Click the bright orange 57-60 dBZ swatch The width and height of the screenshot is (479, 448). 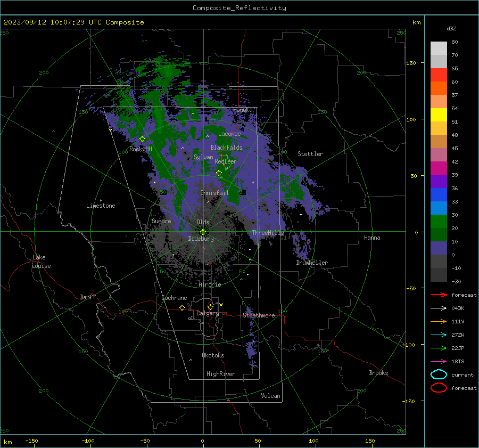[439, 88]
